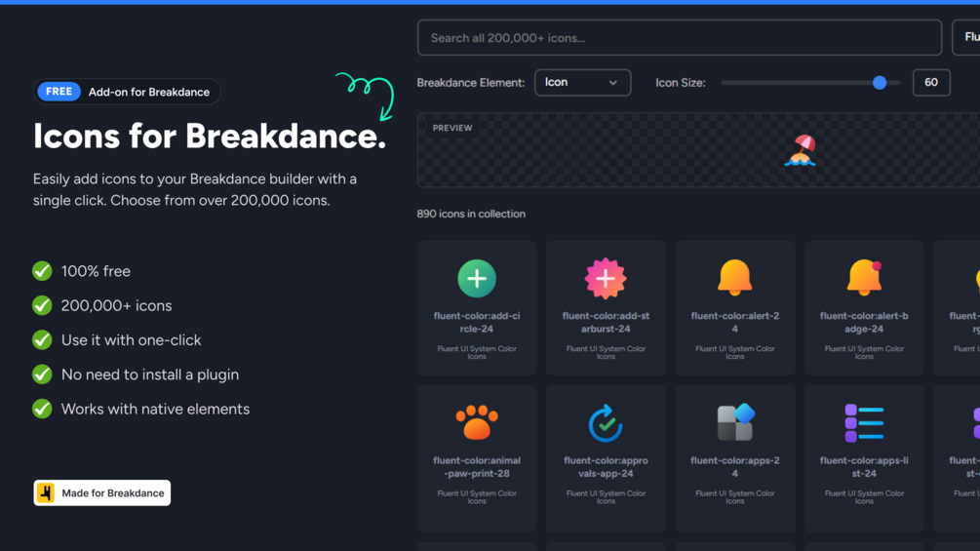Click the Breakdance logo in badge
This screenshot has height=551, width=980.
tap(46, 492)
